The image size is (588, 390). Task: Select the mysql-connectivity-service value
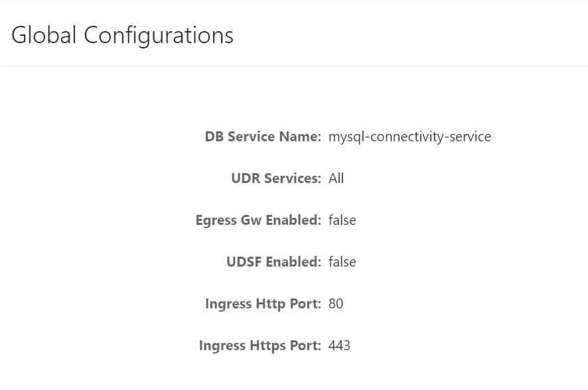[x=409, y=137]
